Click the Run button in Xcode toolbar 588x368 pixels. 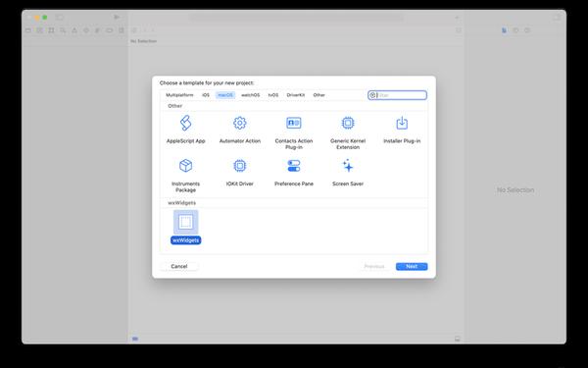(x=117, y=18)
